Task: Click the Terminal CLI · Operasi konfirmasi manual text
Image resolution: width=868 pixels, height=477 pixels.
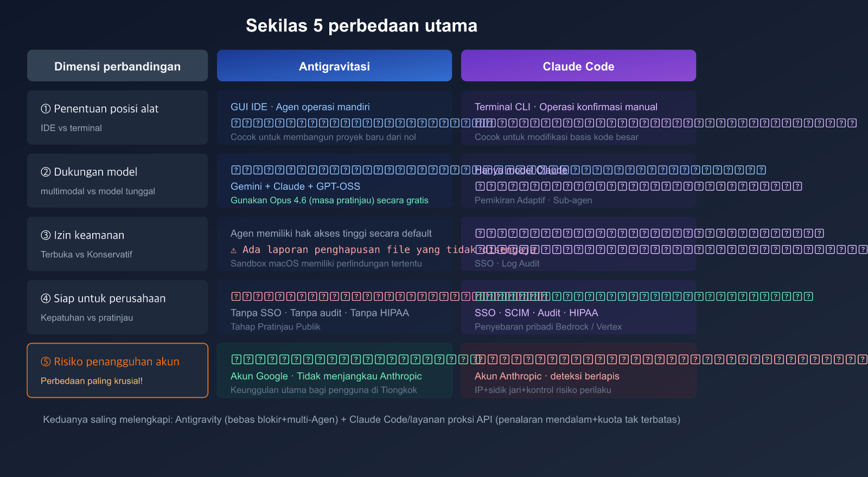Action: tap(566, 107)
